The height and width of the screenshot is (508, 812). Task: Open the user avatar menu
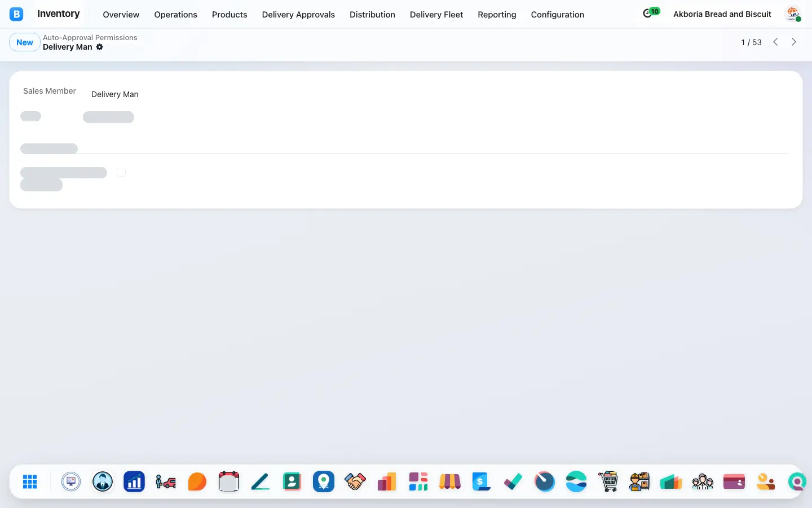click(x=793, y=14)
